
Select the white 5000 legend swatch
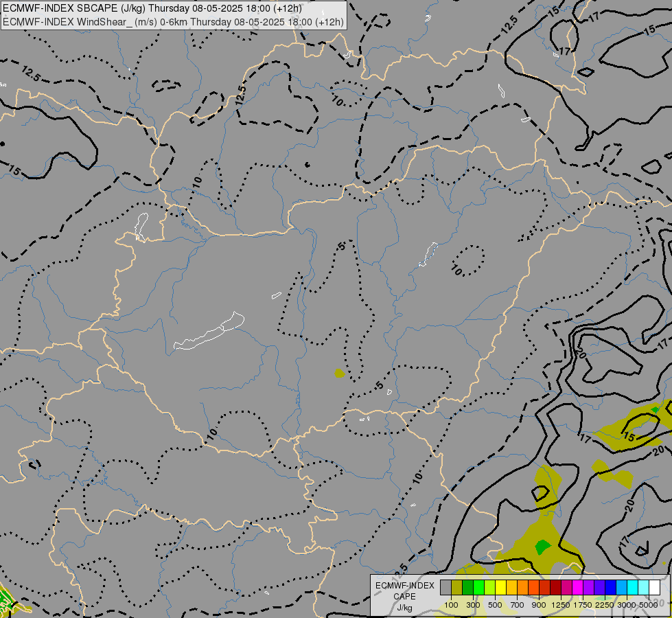click(655, 587)
